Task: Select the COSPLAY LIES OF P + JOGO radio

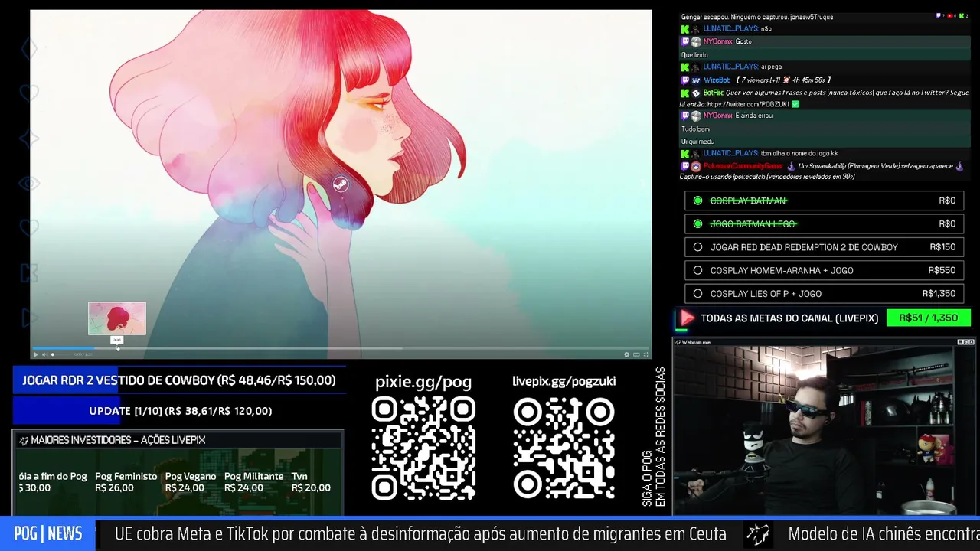Action: 697,294
